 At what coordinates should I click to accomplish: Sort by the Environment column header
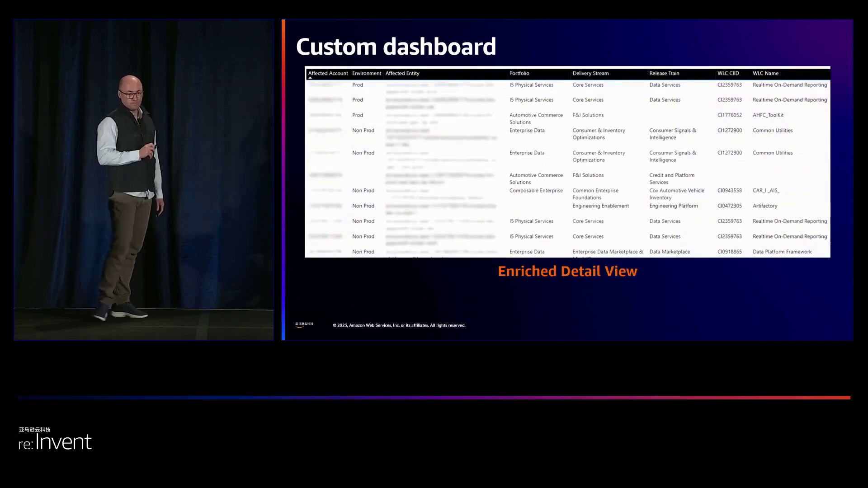point(366,73)
